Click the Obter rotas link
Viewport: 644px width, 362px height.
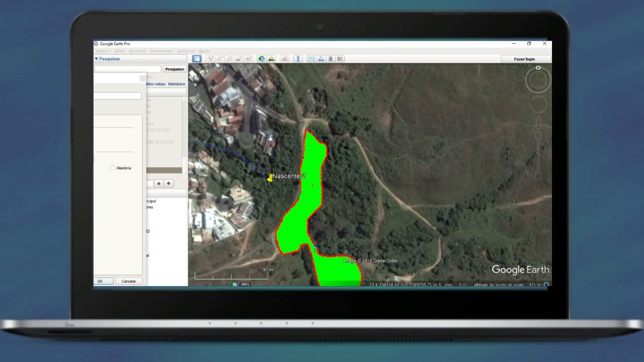155,84
